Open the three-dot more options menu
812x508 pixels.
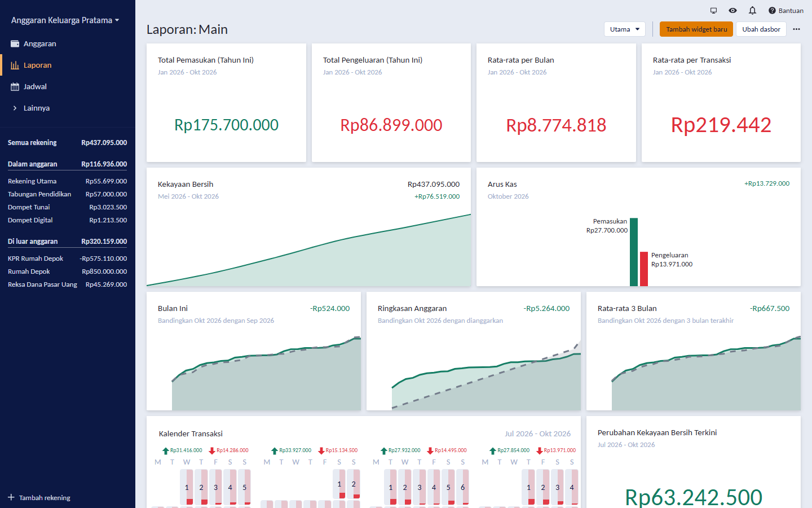pos(796,29)
